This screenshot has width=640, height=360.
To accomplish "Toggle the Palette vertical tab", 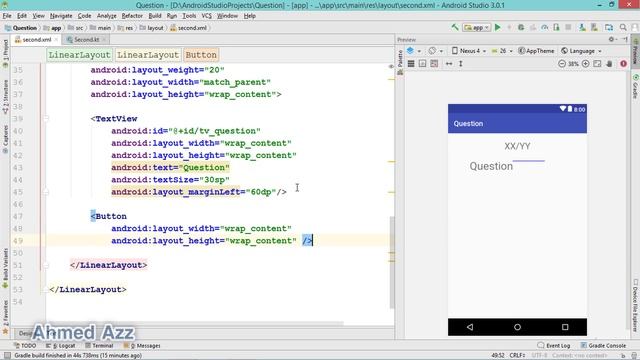I will click(x=400, y=62).
